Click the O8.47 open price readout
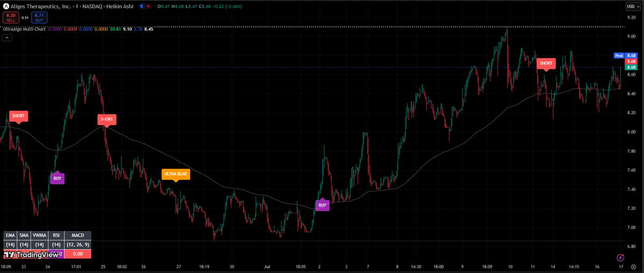Screen dimensions: 644x273 tap(164, 6)
